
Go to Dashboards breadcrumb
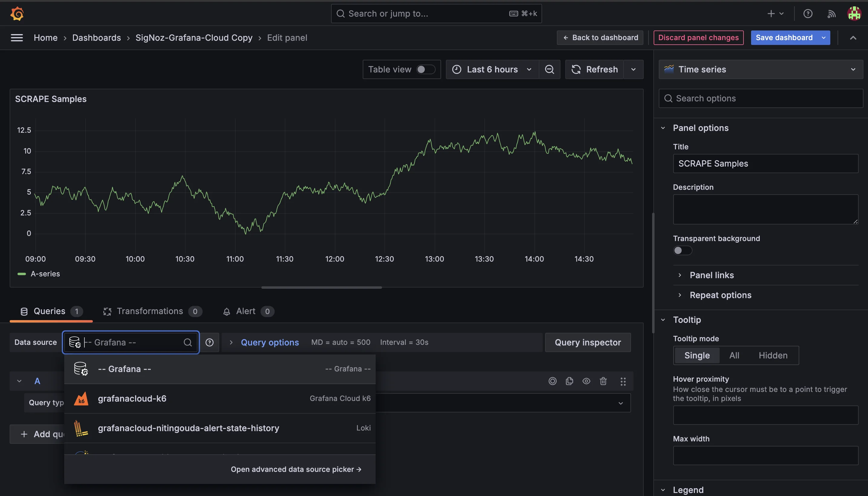[x=96, y=38]
